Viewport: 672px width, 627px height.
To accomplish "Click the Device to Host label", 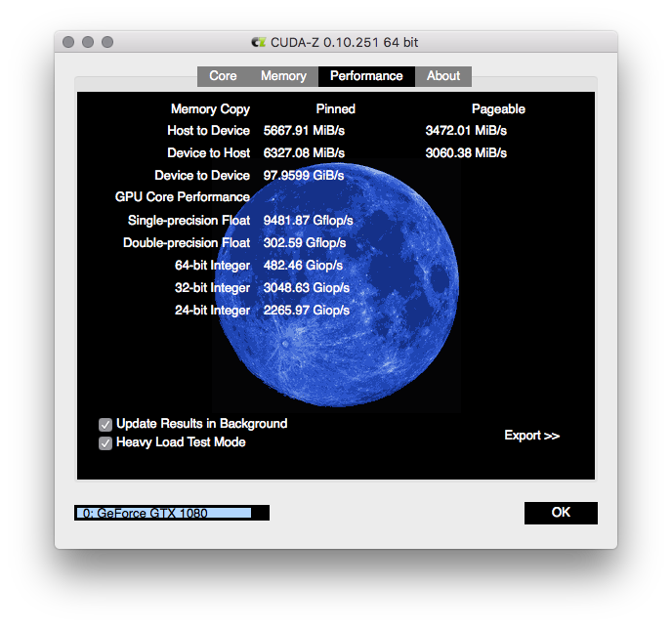I will pos(208,153).
